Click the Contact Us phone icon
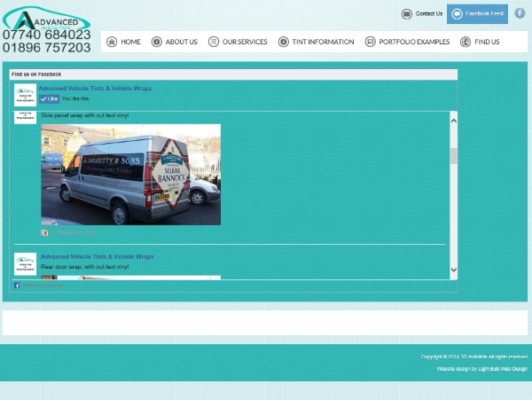The height and width of the screenshot is (400, 532). (406, 14)
